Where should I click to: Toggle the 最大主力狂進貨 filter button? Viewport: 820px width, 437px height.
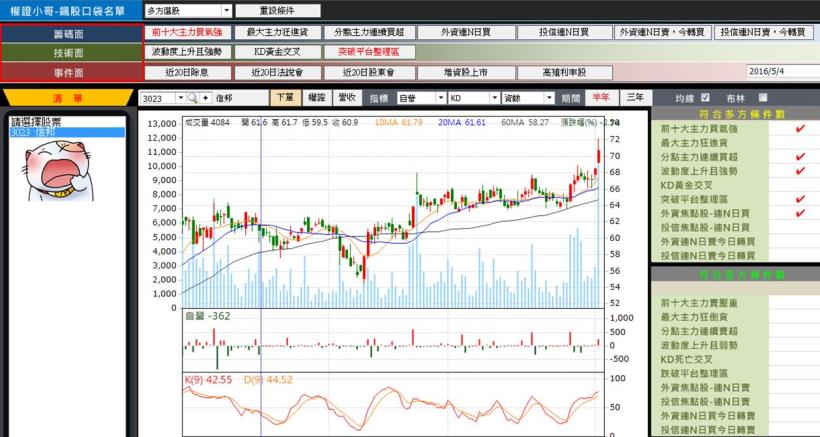click(x=277, y=32)
